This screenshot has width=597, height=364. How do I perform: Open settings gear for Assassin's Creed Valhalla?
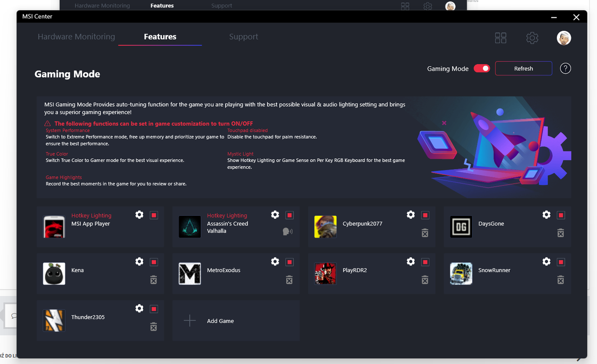pos(275,215)
